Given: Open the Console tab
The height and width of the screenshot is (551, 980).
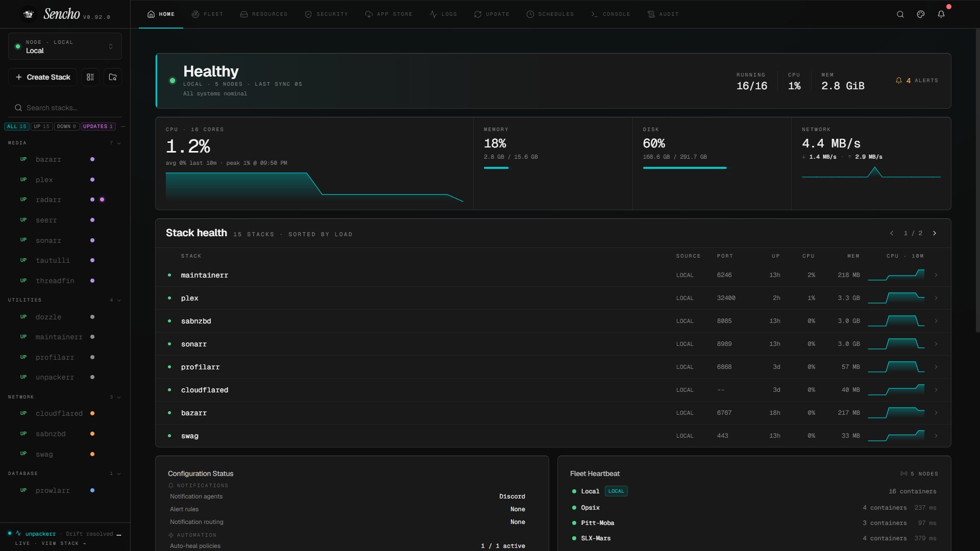Looking at the screenshot, I should click(610, 14).
